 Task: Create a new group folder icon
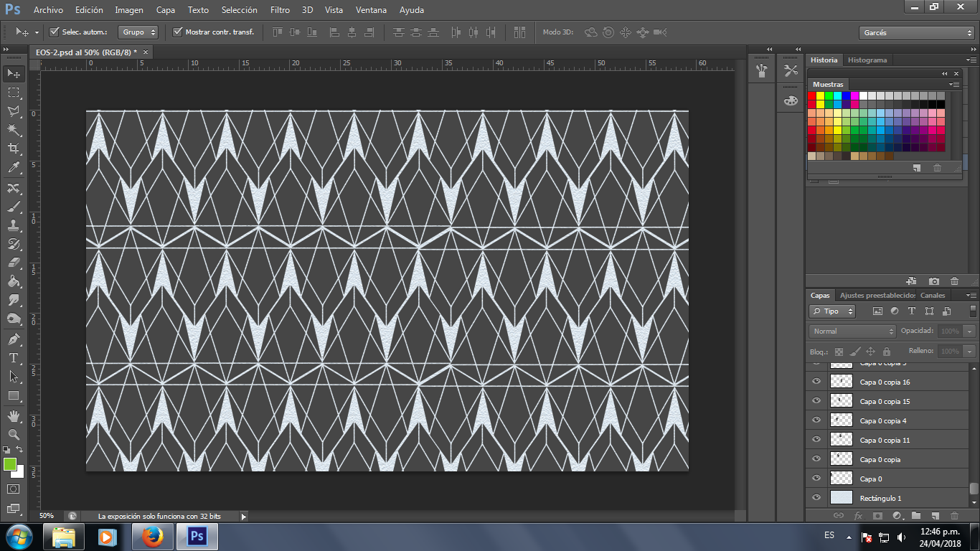pos(916,515)
